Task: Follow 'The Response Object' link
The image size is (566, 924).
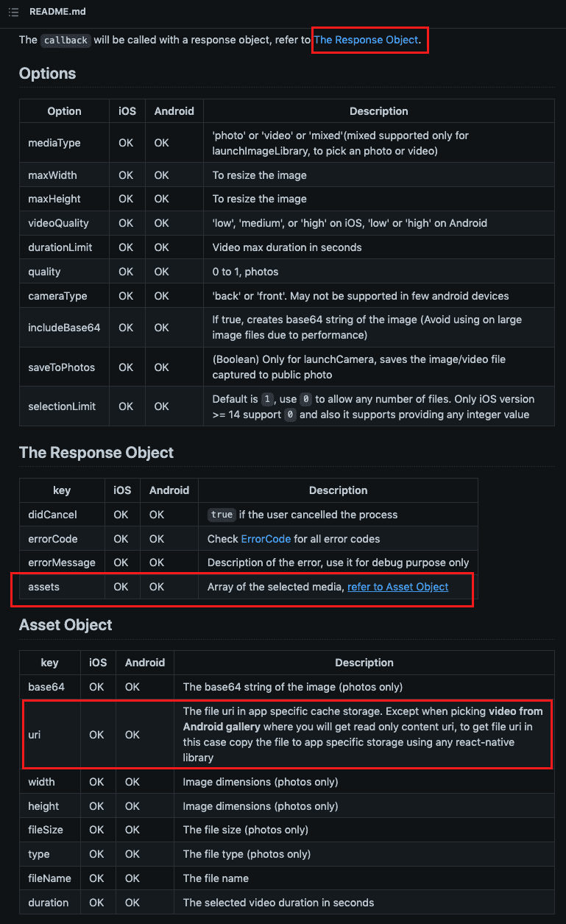Action: point(366,40)
